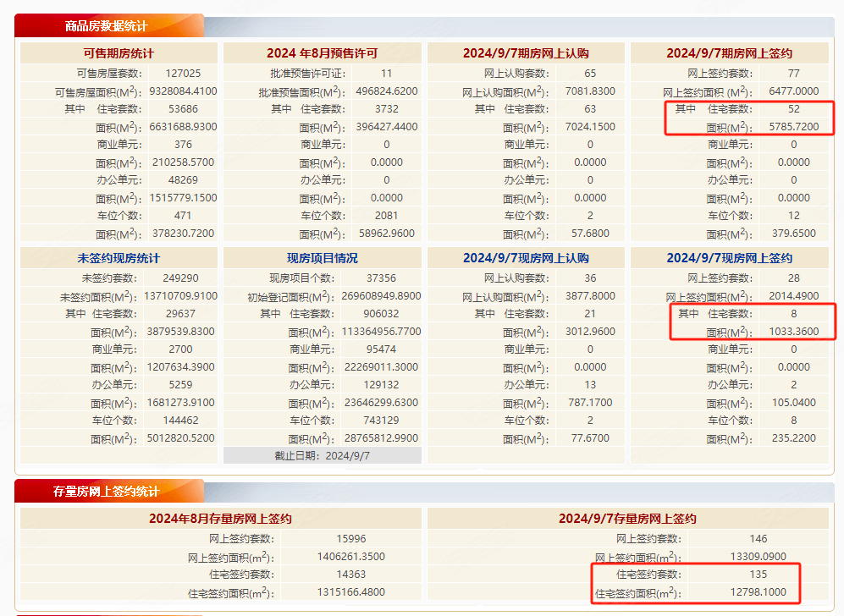Click the 2024/9/7期房网上签约 heading
The height and width of the screenshot is (616, 844).
pyautogui.click(x=729, y=53)
